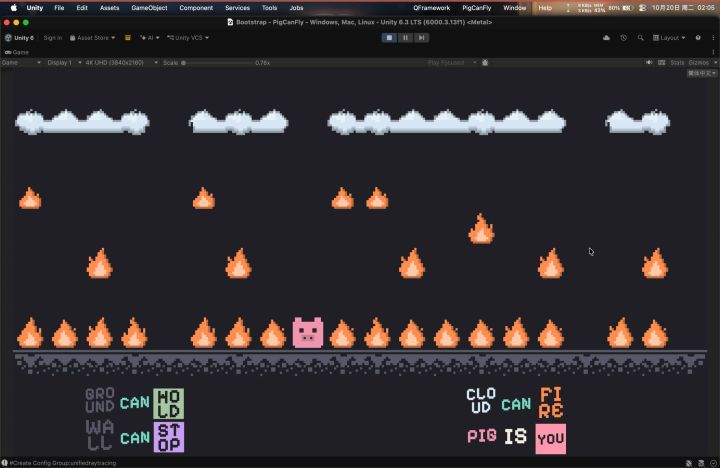Open the Gizmos dropdown arrow
720x468 pixels.
click(x=715, y=62)
